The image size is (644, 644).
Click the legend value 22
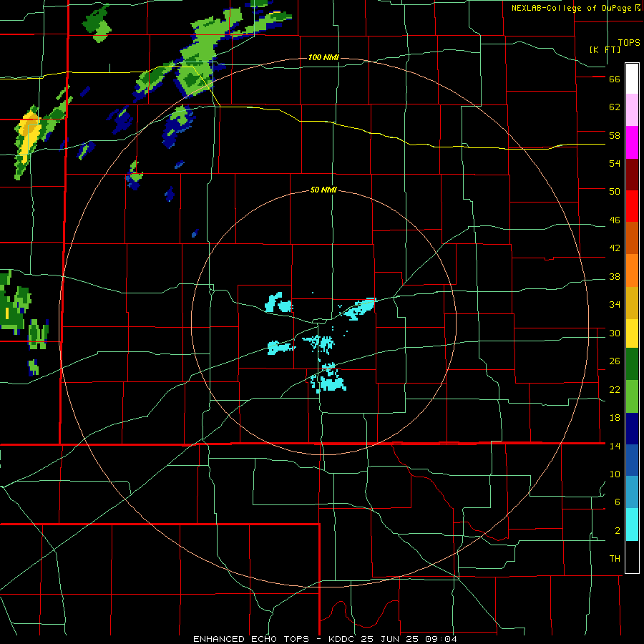pos(615,389)
